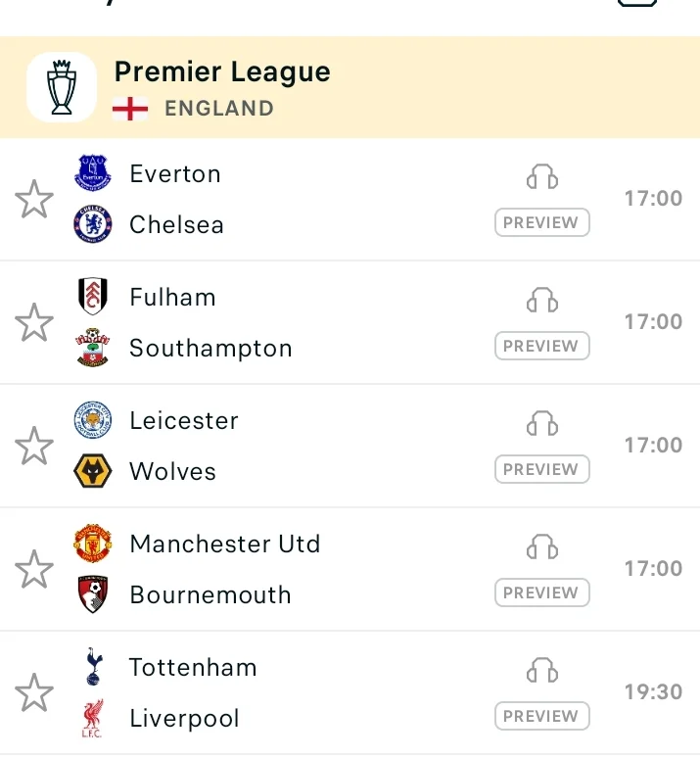Click the Wolves club badge

click(x=92, y=470)
